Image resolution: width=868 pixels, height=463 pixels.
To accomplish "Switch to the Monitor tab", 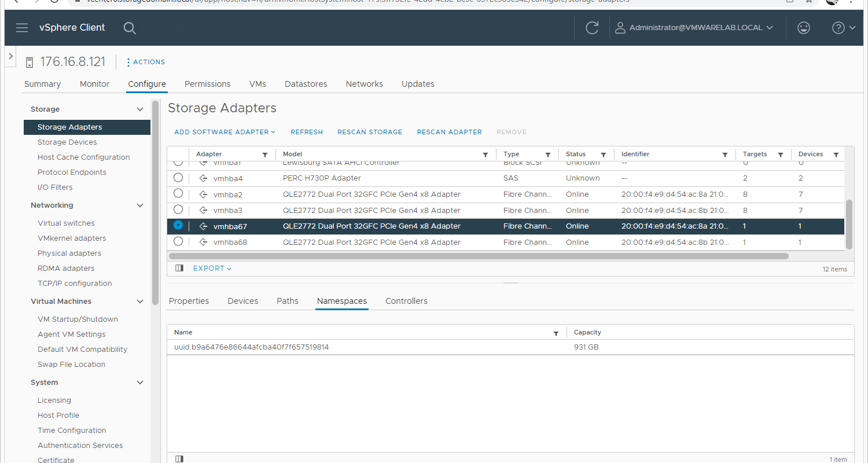I will (95, 84).
